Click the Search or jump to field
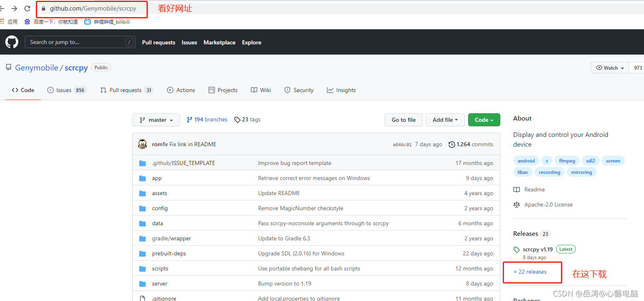This screenshot has width=644, height=301. [80, 42]
